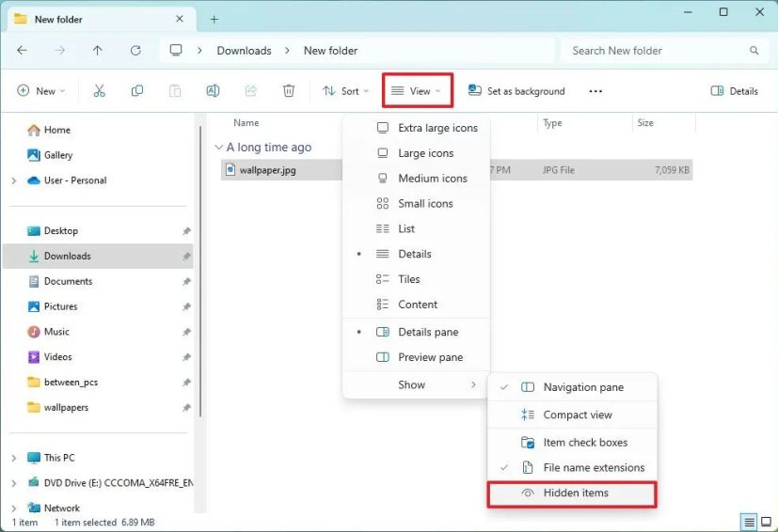The height and width of the screenshot is (532, 778).
Task: Click the Copy icon in toolbar
Action: pos(137,91)
